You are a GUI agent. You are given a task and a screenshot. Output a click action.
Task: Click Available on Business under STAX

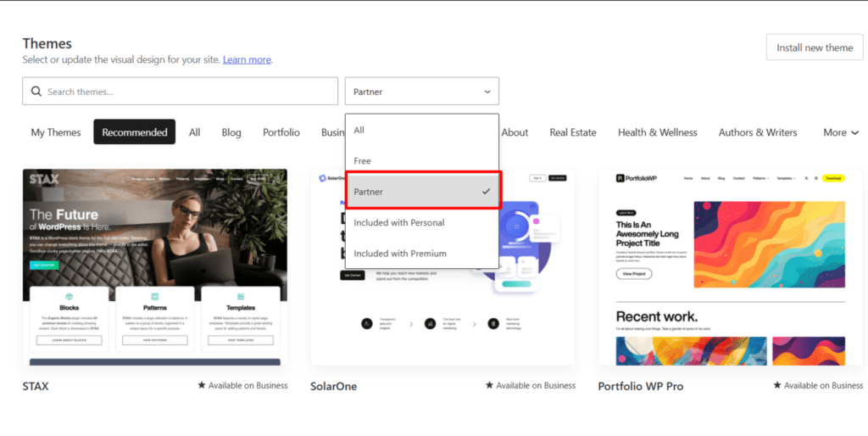click(248, 385)
